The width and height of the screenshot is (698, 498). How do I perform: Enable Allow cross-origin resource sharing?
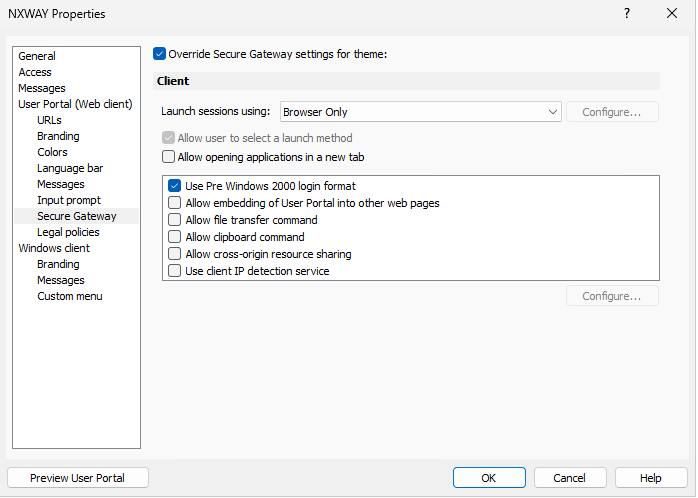[174, 254]
